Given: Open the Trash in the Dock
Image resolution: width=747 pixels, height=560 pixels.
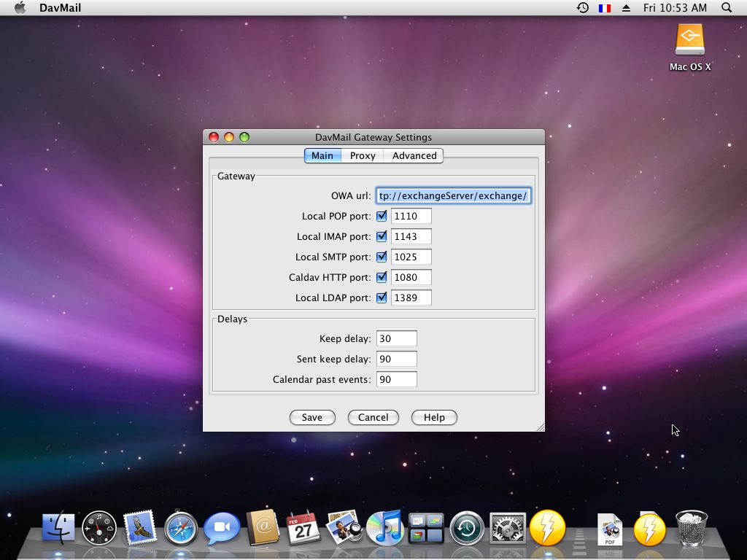Looking at the screenshot, I should pyautogui.click(x=691, y=527).
